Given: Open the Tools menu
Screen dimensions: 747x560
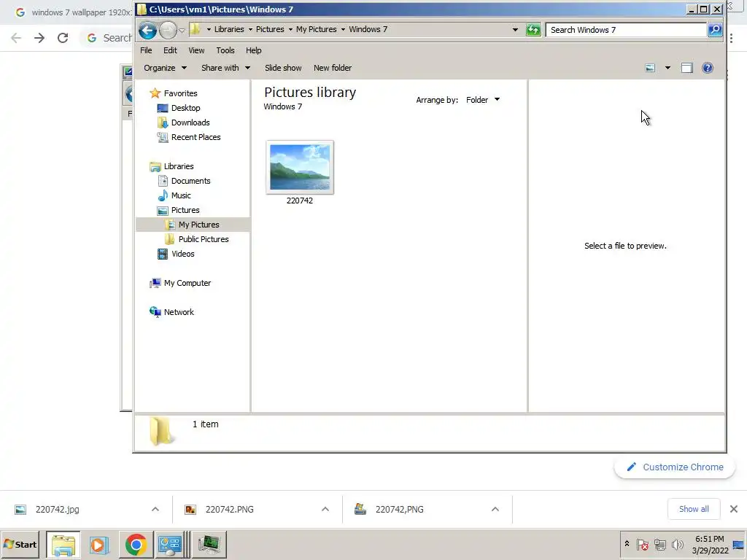Looking at the screenshot, I should click(225, 50).
